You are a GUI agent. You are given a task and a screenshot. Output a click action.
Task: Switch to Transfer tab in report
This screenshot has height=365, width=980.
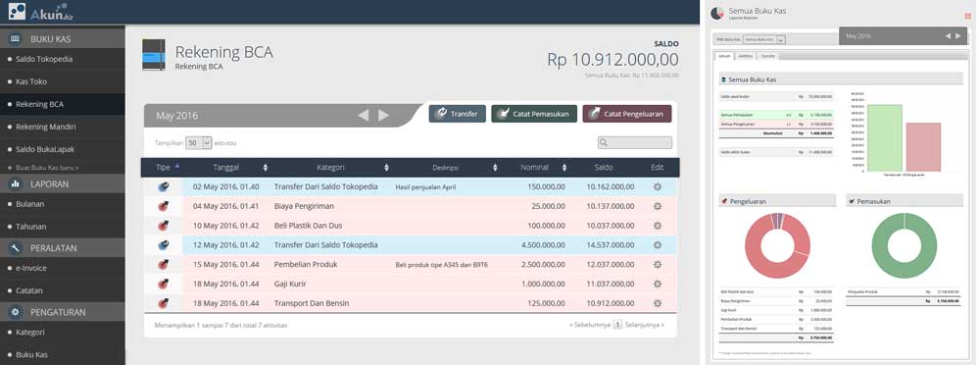coord(768,56)
